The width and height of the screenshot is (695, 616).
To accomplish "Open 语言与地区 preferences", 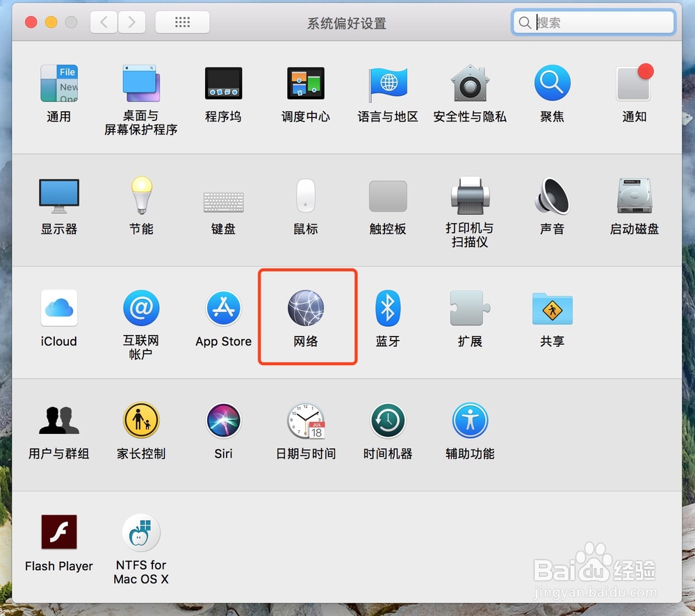I will pos(388,83).
